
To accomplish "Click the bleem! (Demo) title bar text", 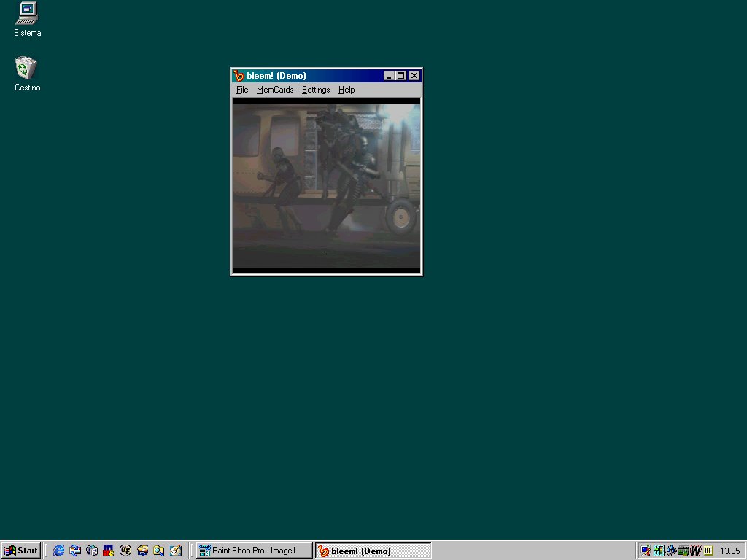I will (x=276, y=76).
